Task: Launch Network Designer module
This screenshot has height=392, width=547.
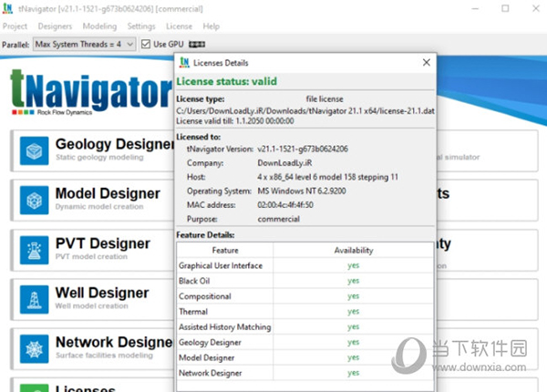Action: click(x=92, y=349)
